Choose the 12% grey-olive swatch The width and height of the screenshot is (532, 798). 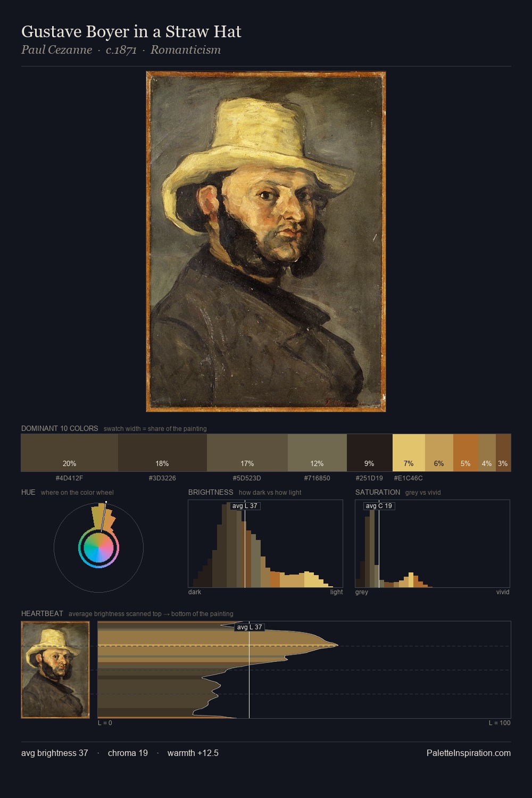[317, 453]
